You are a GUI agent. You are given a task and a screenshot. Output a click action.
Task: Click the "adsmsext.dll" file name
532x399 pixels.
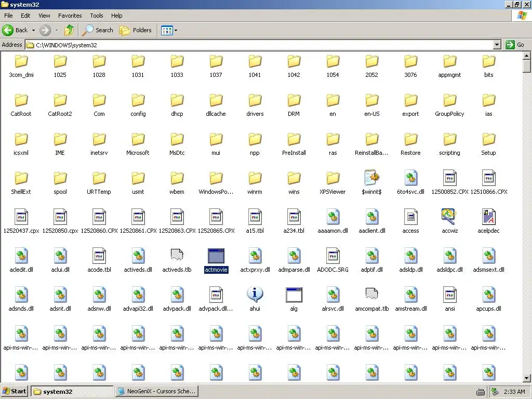pyautogui.click(x=488, y=270)
